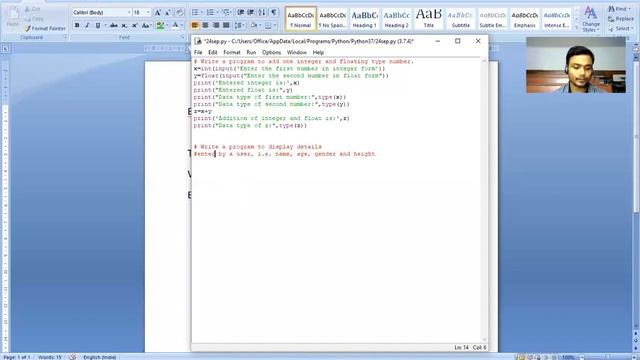Open Options menu in IDLE editor
This screenshot has height=360, width=640.
(x=271, y=53)
